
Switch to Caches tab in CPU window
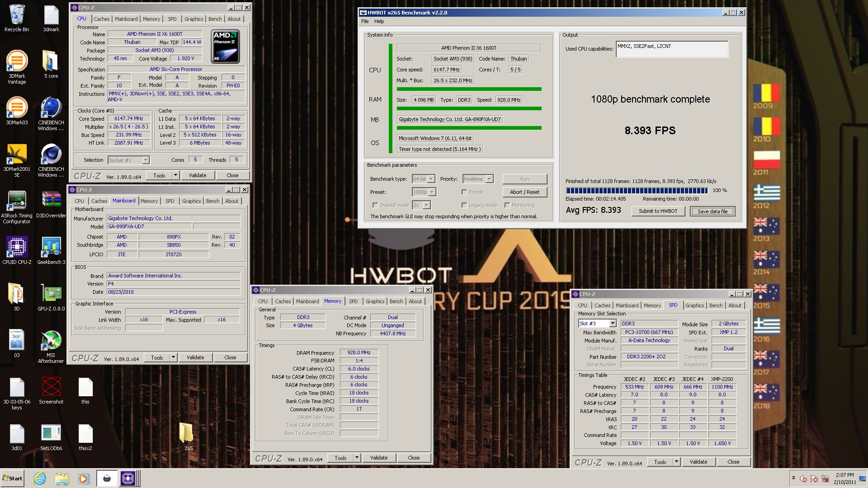(x=102, y=19)
